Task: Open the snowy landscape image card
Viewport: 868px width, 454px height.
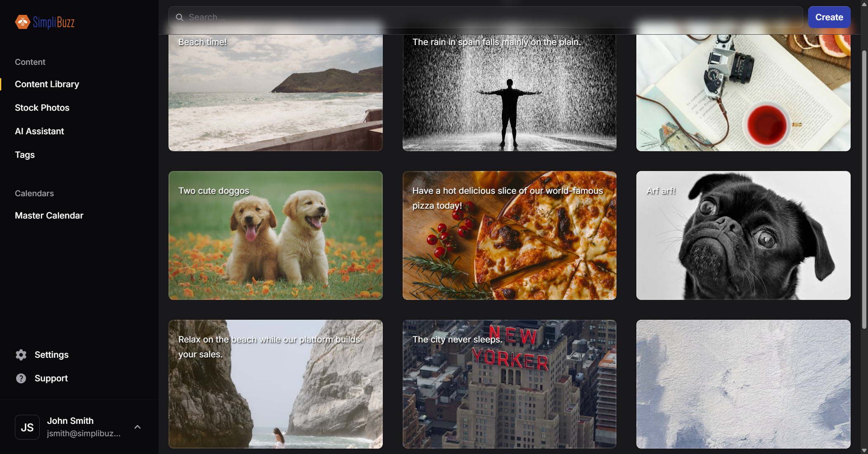Action: (x=743, y=384)
